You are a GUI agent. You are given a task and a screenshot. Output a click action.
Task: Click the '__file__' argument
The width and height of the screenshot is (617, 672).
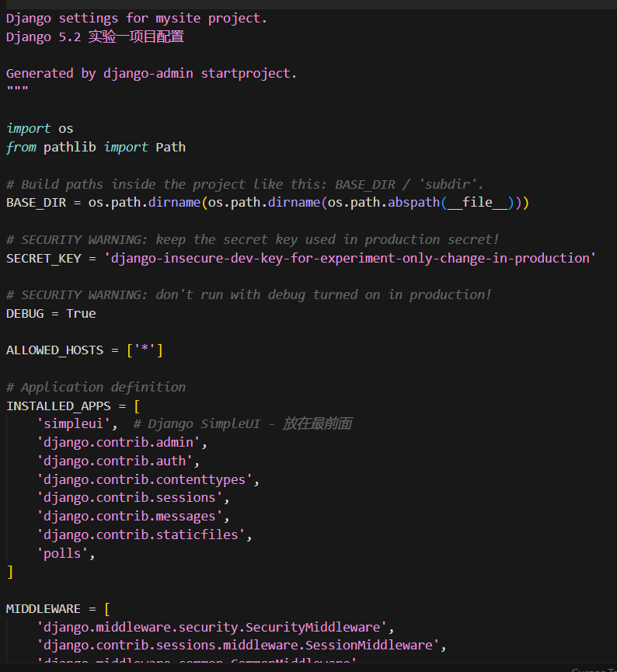[478, 202]
